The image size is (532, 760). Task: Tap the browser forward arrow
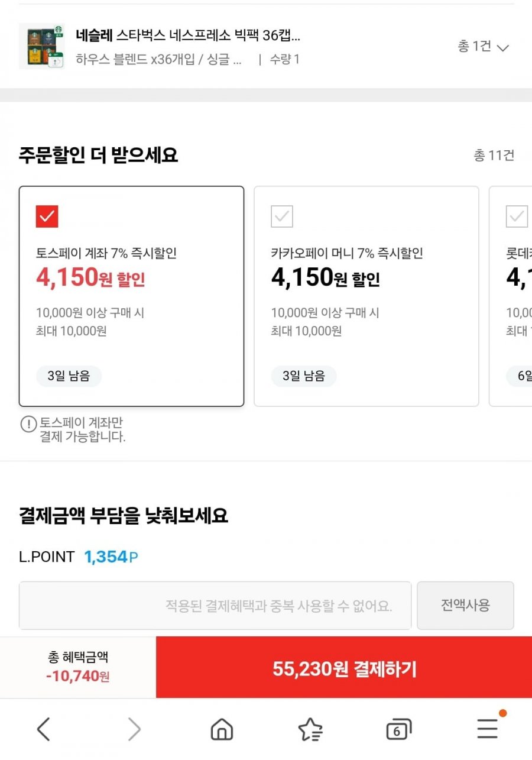click(x=134, y=730)
